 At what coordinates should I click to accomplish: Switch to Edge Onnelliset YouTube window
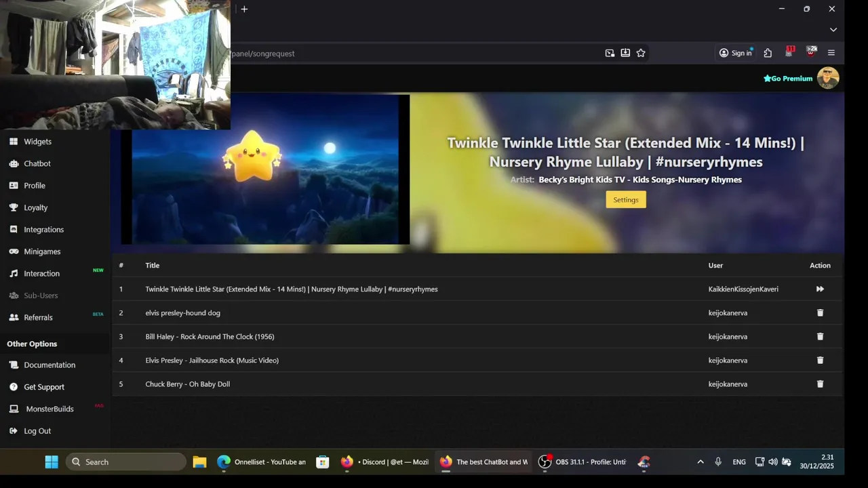[261, 462]
